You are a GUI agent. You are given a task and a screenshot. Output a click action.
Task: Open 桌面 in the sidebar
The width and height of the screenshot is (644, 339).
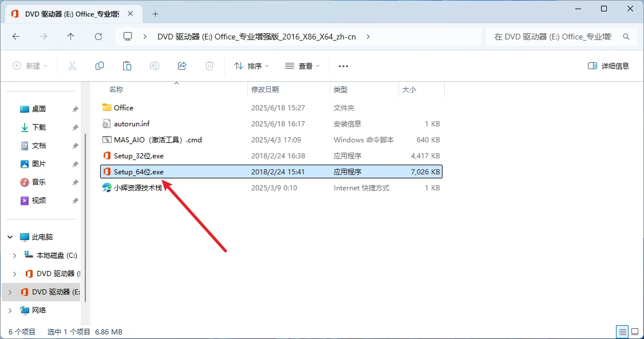(39, 109)
